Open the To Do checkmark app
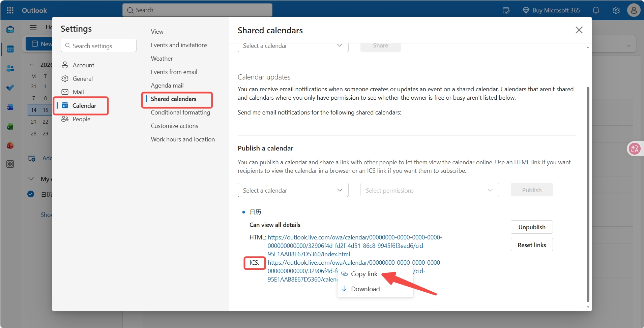The width and height of the screenshot is (644, 328). [x=10, y=88]
